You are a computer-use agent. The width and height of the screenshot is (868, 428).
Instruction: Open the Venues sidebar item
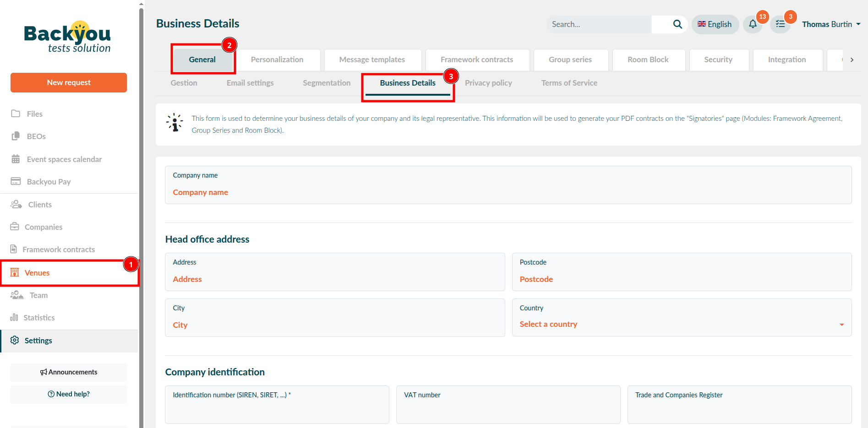click(37, 273)
